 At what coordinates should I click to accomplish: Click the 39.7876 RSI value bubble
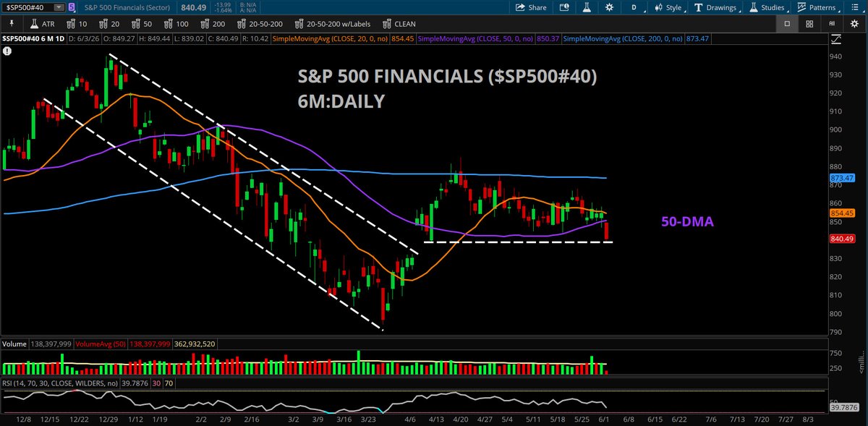[845, 408]
